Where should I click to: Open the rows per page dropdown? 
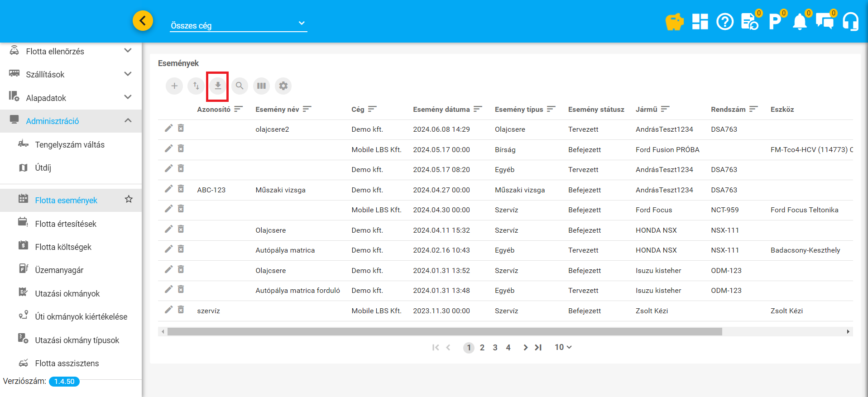point(563,347)
